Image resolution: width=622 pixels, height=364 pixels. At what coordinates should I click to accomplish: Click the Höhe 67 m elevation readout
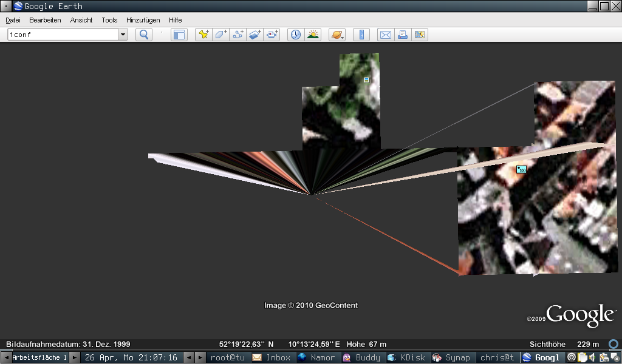click(x=366, y=344)
